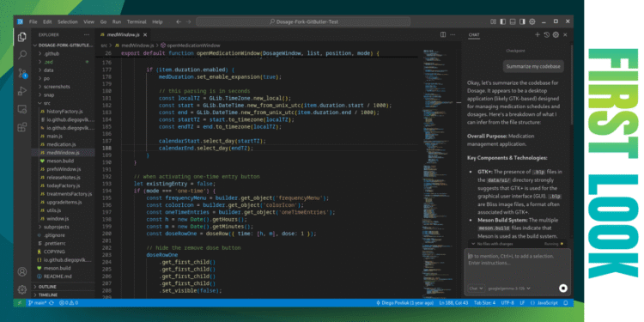The image size is (644, 322).
Task: Expand 'No files with changes' chevron
Action: pos(473,244)
